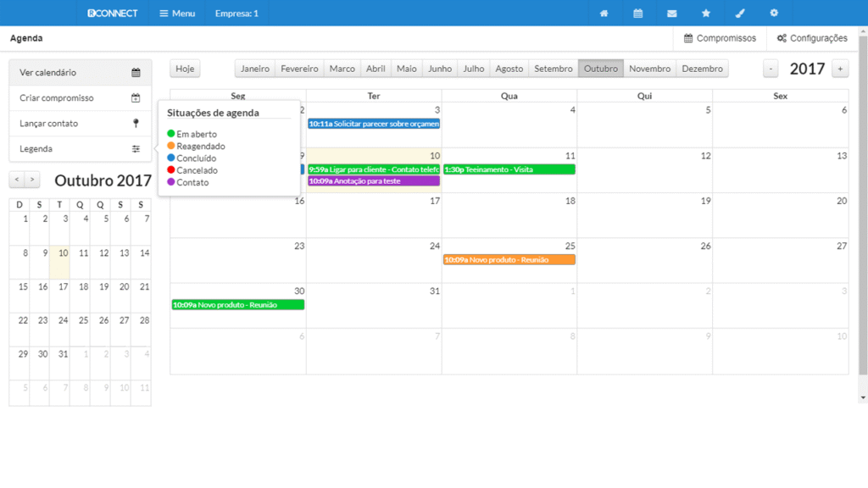Click the home icon in top bar
Viewport: 868px width, 488px height.
pyautogui.click(x=604, y=14)
